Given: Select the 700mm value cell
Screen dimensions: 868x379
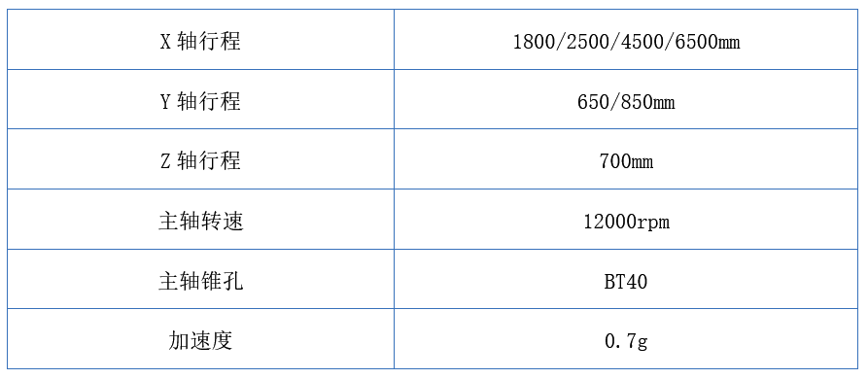Looking at the screenshot, I should coord(626,158).
